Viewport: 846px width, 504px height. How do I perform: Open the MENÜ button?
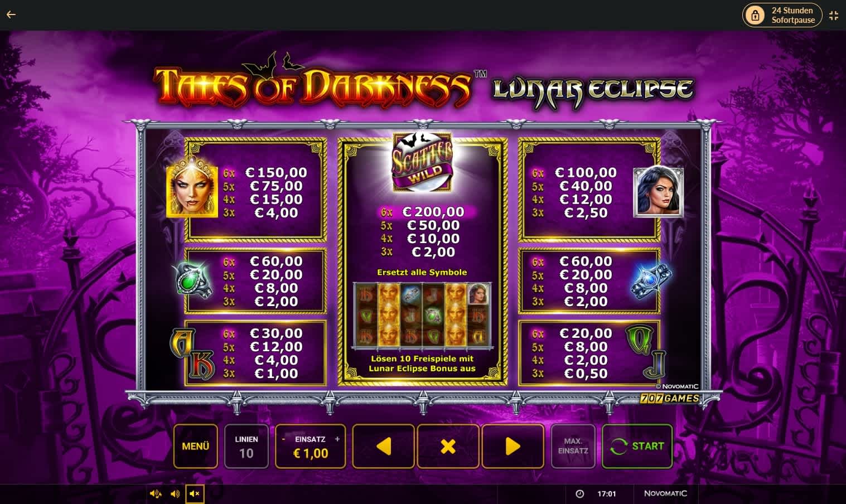coord(195,446)
